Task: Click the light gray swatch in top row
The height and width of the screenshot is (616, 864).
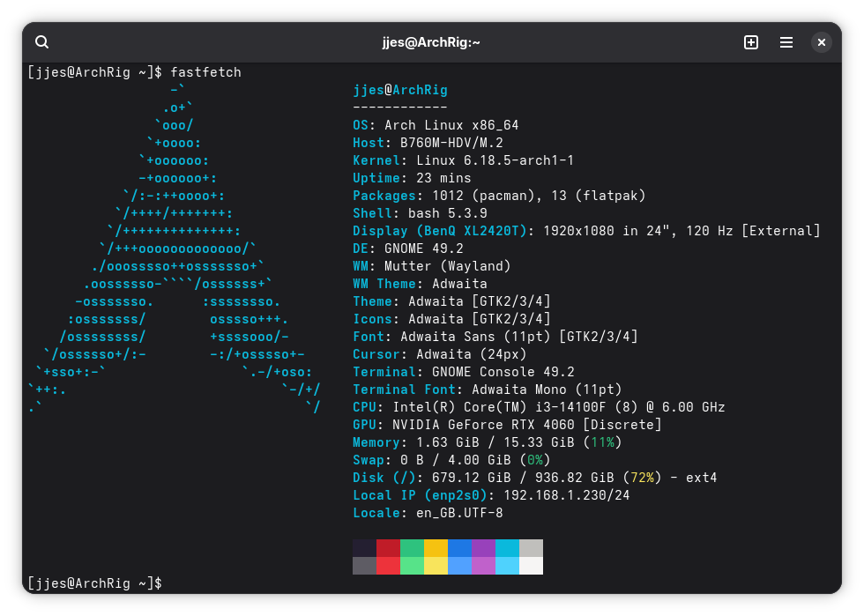Action: [x=531, y=548]
